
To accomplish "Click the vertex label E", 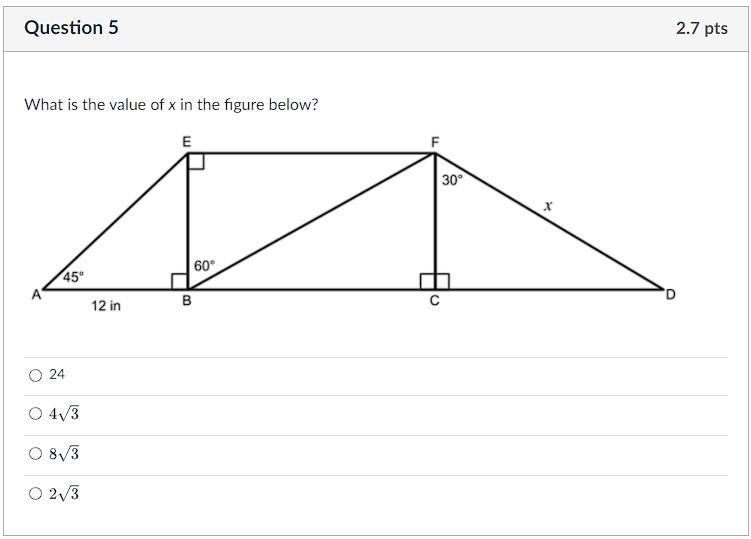I will tap(187, 142).
